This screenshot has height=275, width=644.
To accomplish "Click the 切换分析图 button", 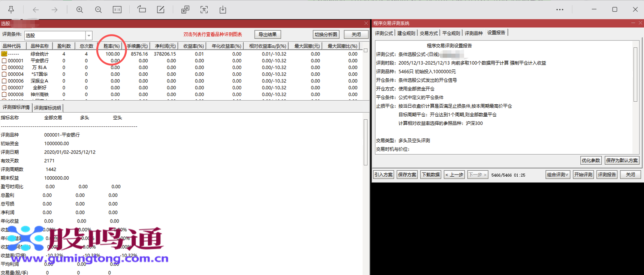I will pos(326,35).
